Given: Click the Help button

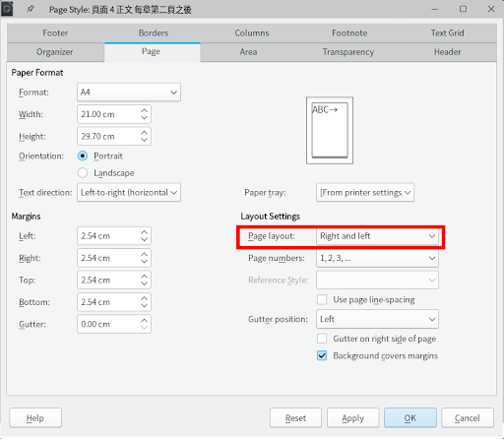Looking at the screenshot, I should pyautogui.click(x=35, y=418).
